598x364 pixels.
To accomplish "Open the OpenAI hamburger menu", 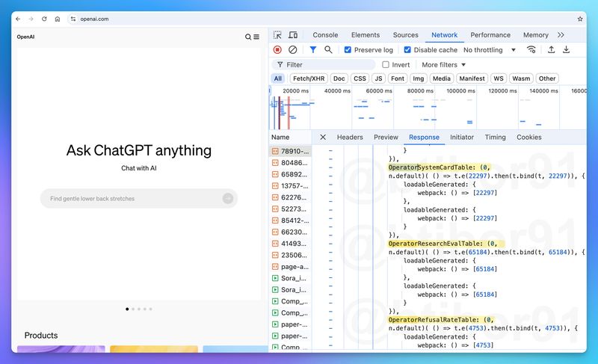I will (x=256, y=37).
